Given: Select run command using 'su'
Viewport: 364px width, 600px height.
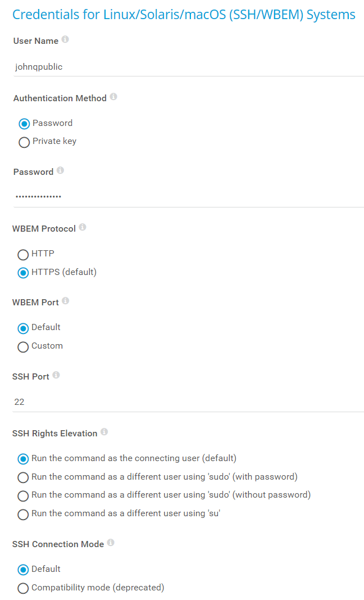Looking at the screenshot, I should [23, 514].
